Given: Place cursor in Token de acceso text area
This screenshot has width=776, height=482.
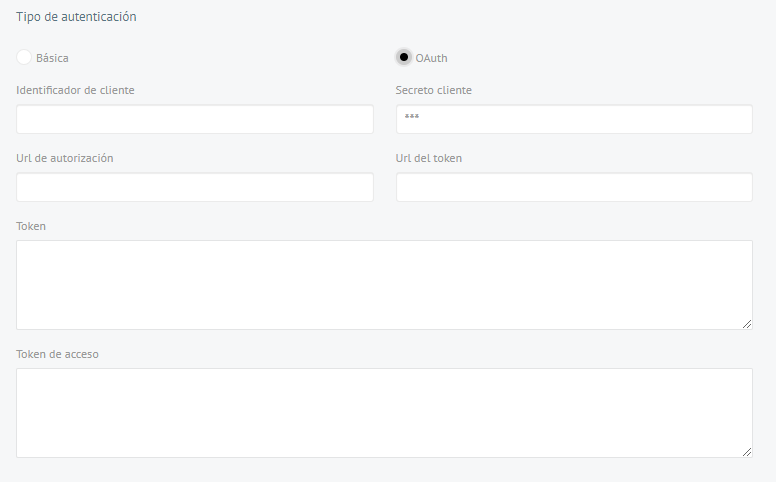Looking at the screenshot, I should (x=385, y=413).
